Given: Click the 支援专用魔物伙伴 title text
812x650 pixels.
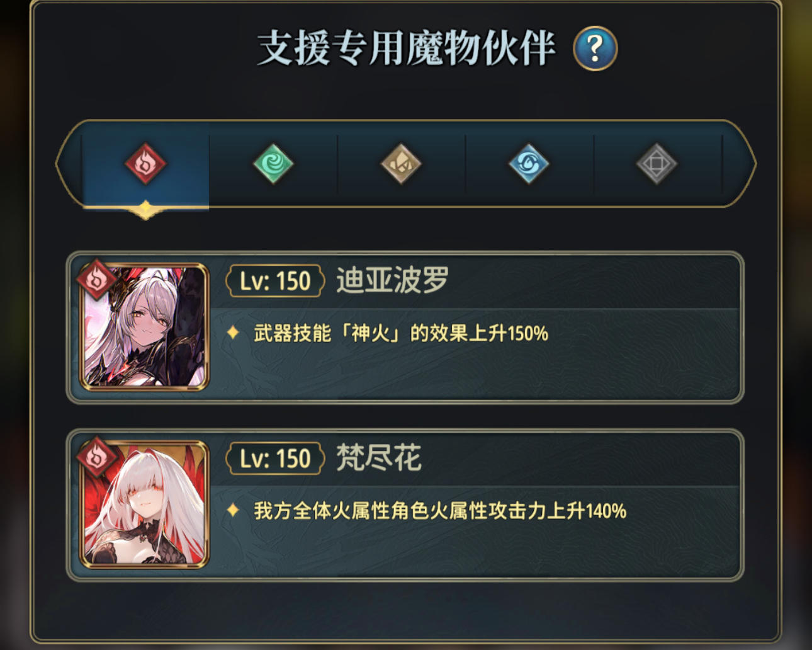Looking at the screenshot, I should (x=406, y=48).
